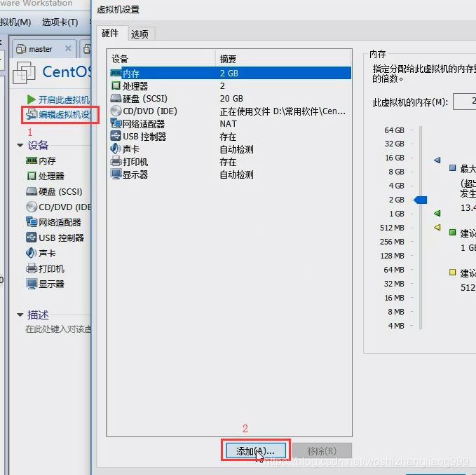Click the 添加(A)... button
The width and height of the screenshot is (476, 475).
pyautogui.click(x=255, y=450)
